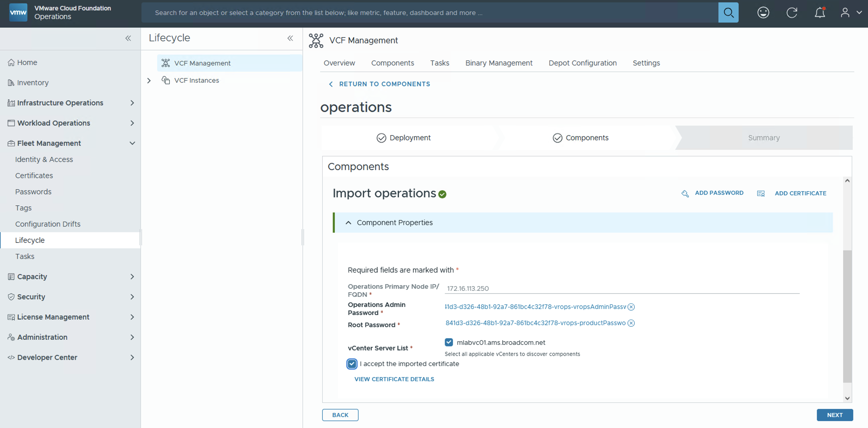Collapse the main navigation sidebar

[128, 38]
